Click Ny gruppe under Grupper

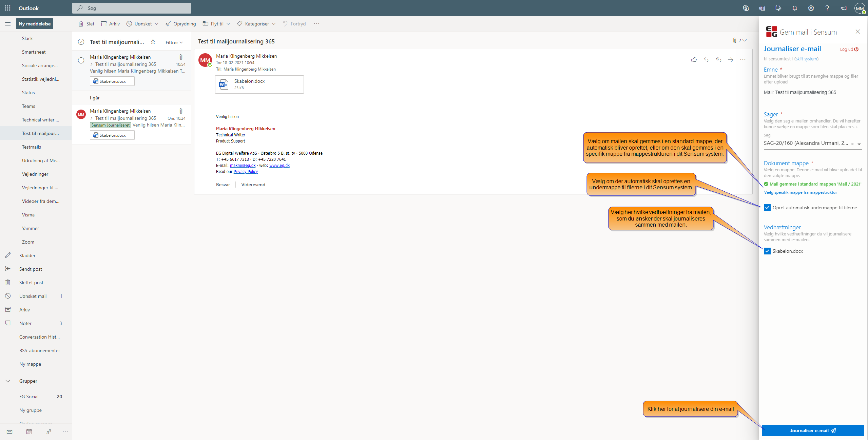(31, 410)
